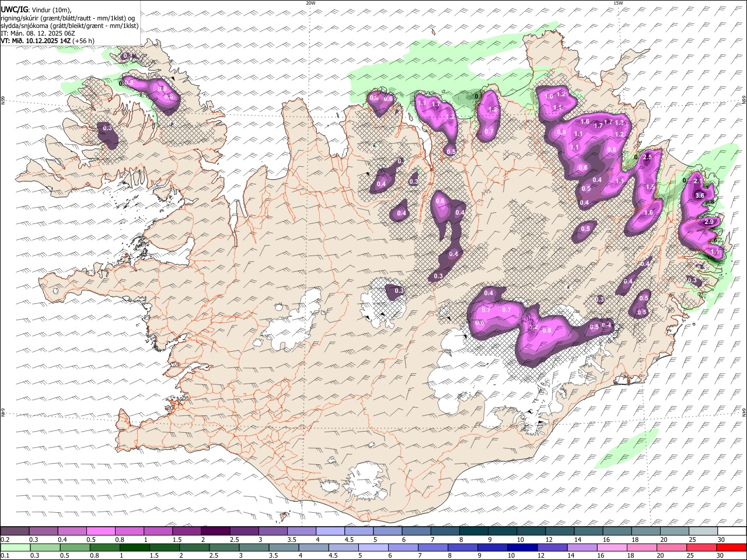Click the 1.0 snowfall value on map

coord(549,97)
